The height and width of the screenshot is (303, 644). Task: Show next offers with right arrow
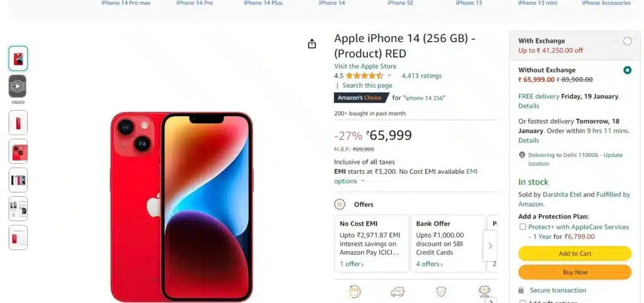[x=490, y=246]
